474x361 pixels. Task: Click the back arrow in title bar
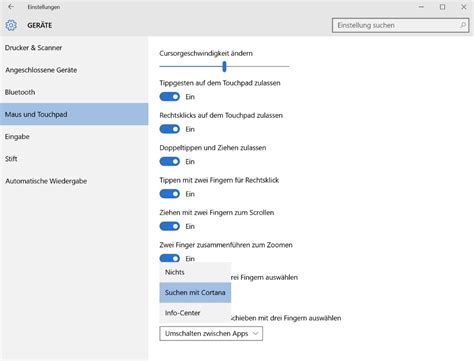[11, 7]
